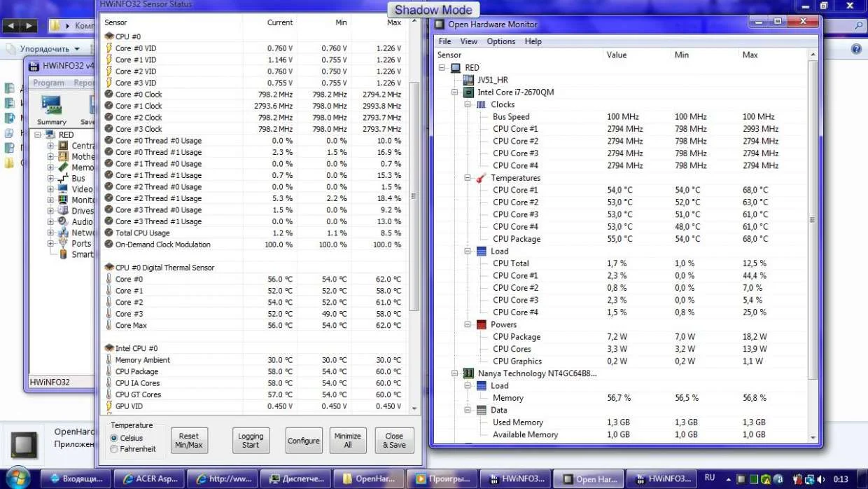Open the Диспетче... taskbar button
868x489 pixels.
pos(295,479)
